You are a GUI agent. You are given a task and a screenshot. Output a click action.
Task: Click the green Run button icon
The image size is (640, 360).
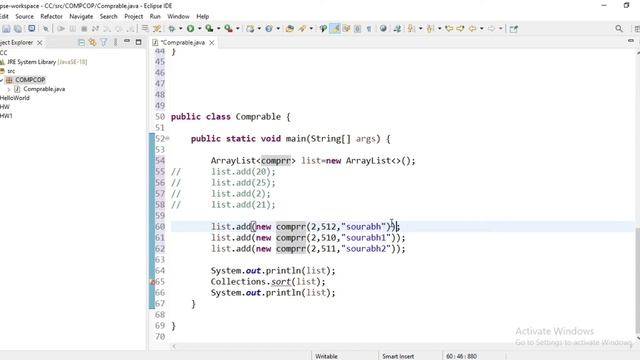(191, 29)
